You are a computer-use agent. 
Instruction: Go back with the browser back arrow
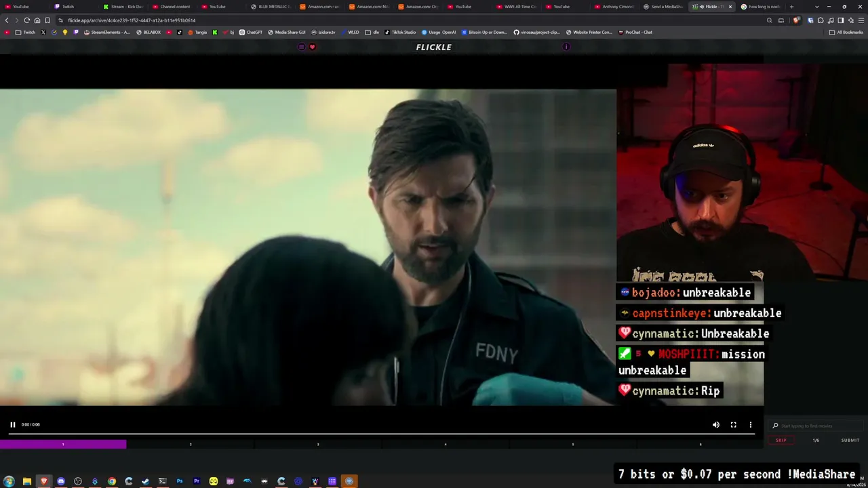point(7,20)
